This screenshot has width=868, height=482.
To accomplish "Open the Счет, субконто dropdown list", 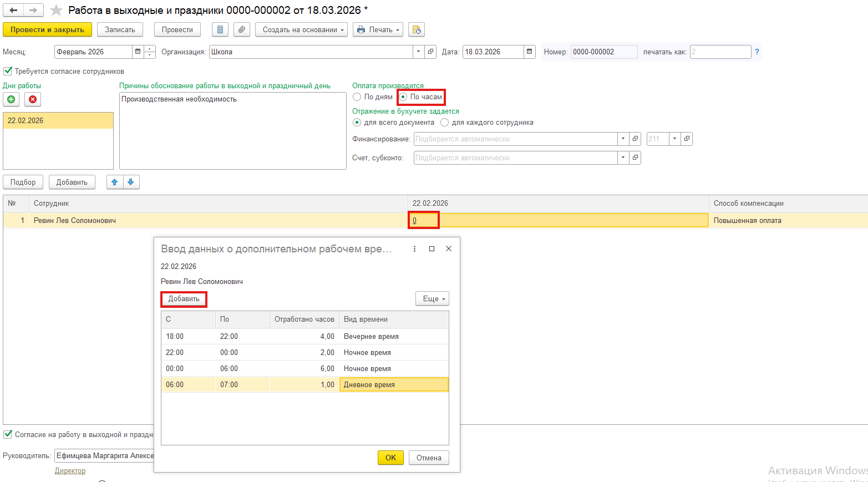I will pyautogui.click(x=623, y=158).
